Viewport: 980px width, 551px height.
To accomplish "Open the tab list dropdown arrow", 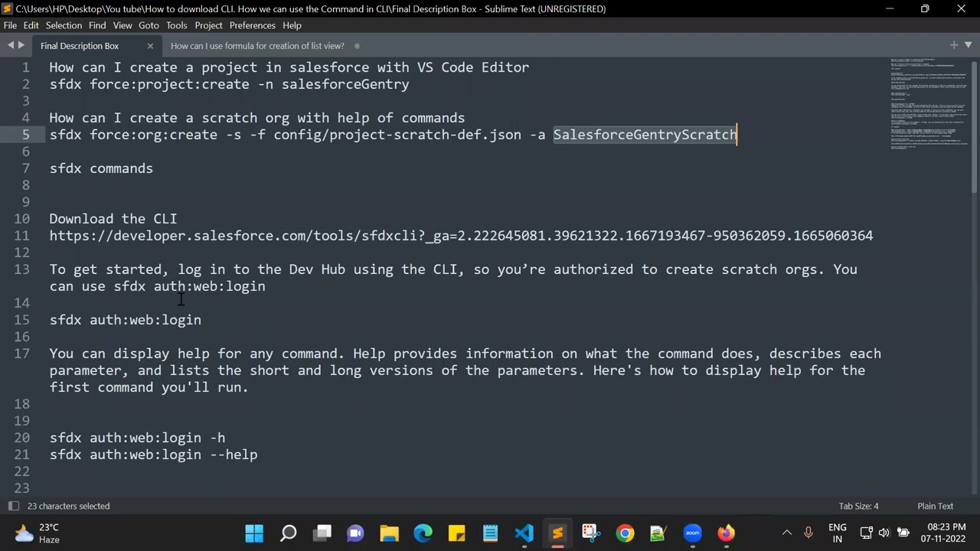I will [x=968, y=45].
